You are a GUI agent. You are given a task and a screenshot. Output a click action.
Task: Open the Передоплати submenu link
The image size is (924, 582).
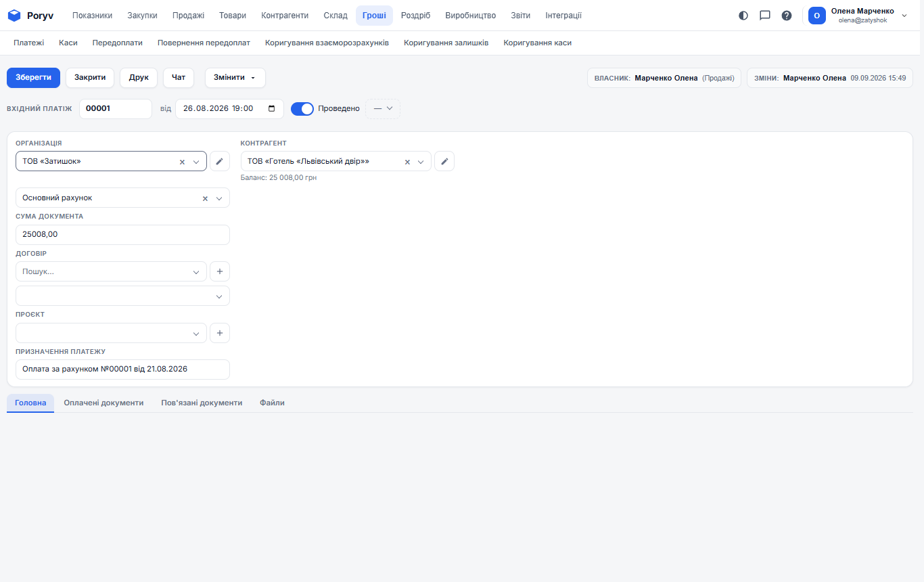click(118, 43)
